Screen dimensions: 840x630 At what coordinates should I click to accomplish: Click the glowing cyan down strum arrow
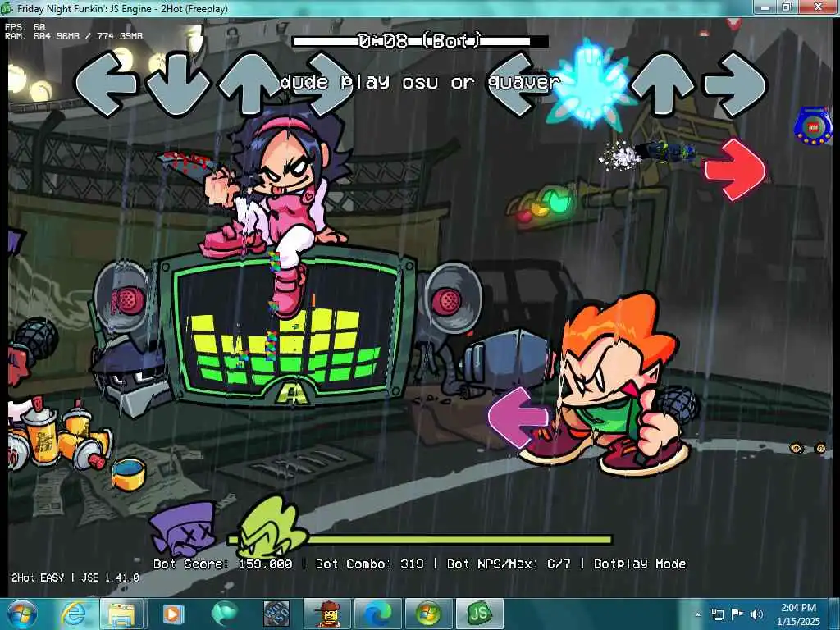tap(591, 84)
